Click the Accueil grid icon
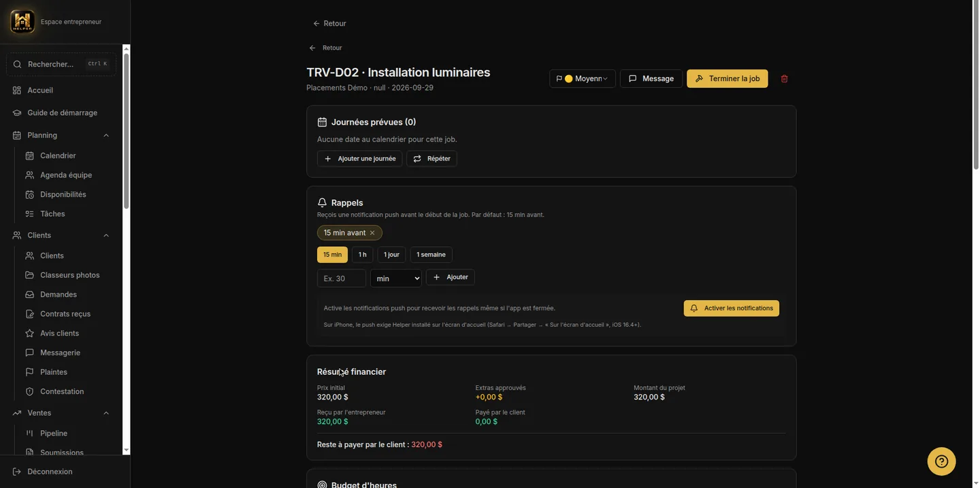 click(17, 91)
